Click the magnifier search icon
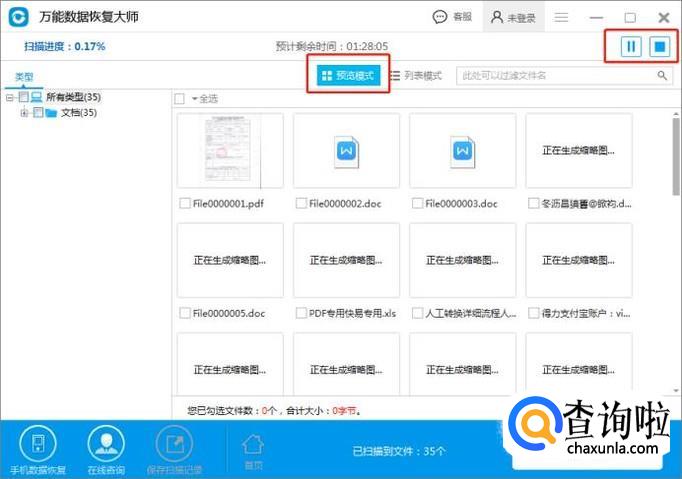Image resolution: width=682 pixels, height=479 pixels. click(662, 76)
